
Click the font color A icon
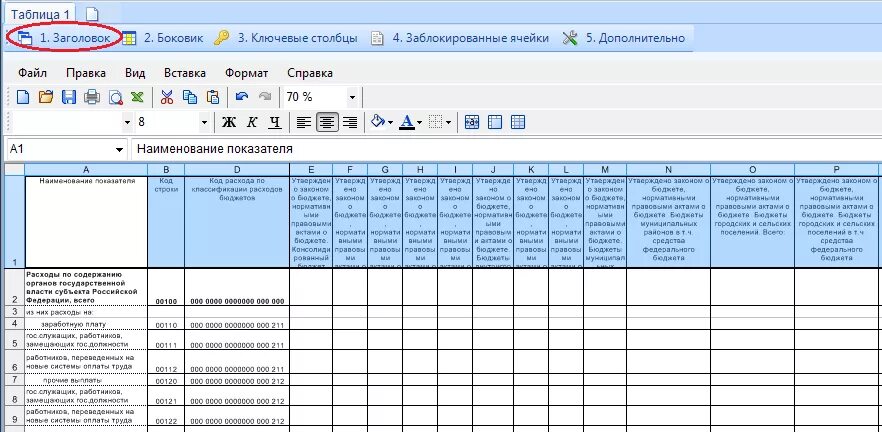406,122
